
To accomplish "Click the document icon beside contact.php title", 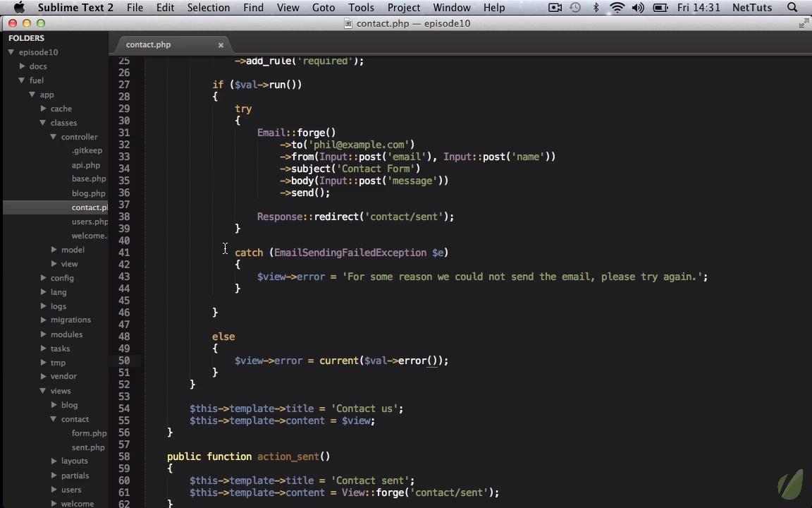I will [348, 23].
